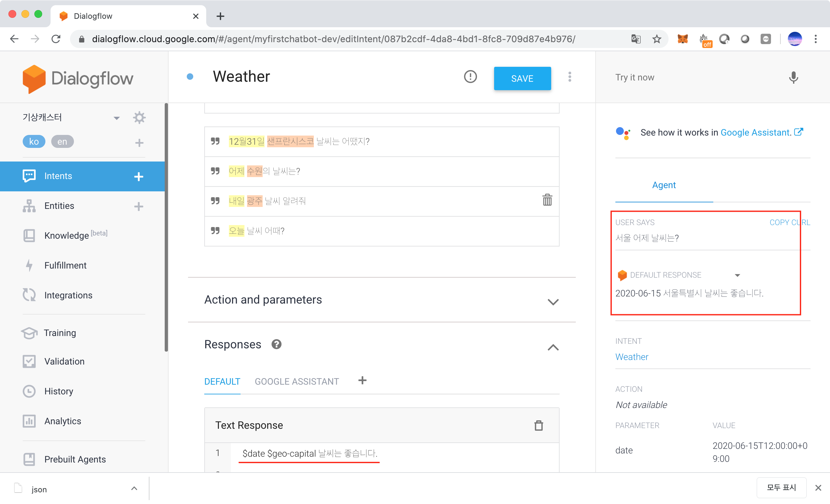Select the ko language pill
830x504 pixels.
tap(34, 141)
